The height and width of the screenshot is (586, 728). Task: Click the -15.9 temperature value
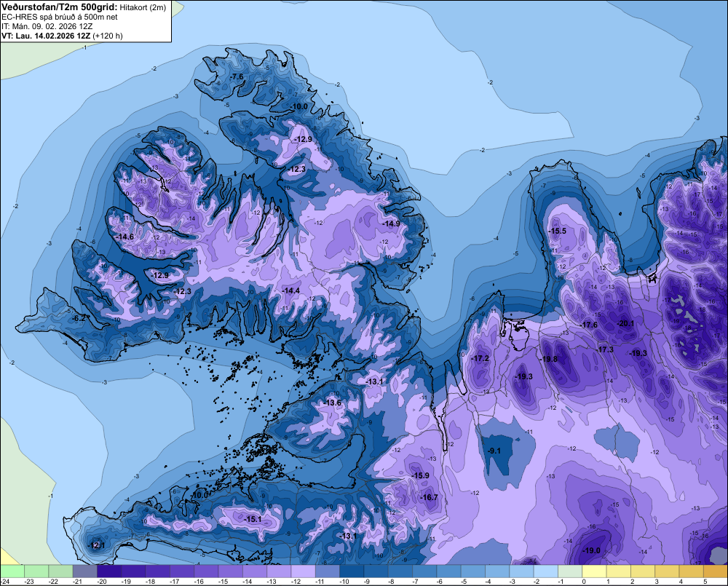pos(421,475)
